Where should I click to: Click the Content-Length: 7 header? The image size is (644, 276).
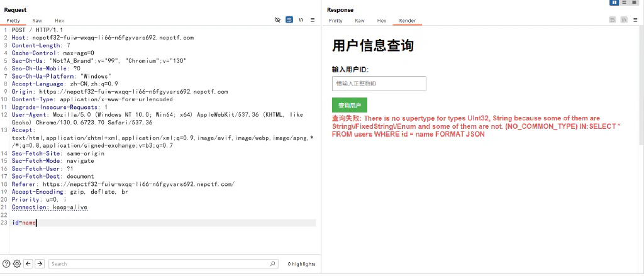point(41,46)
